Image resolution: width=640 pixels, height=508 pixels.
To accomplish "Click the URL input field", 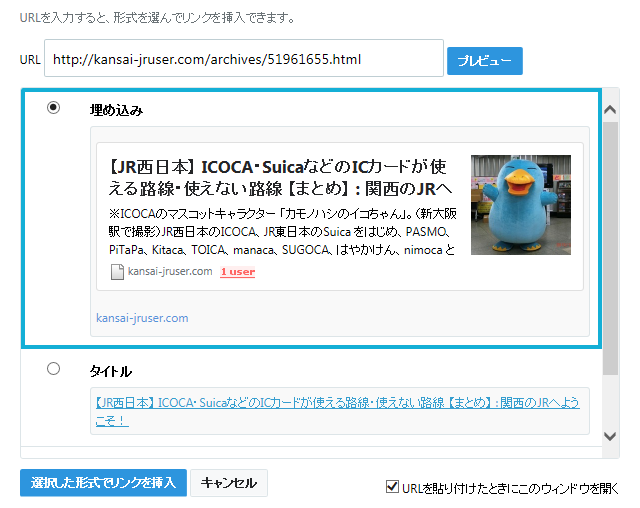I will coord(244,58).
